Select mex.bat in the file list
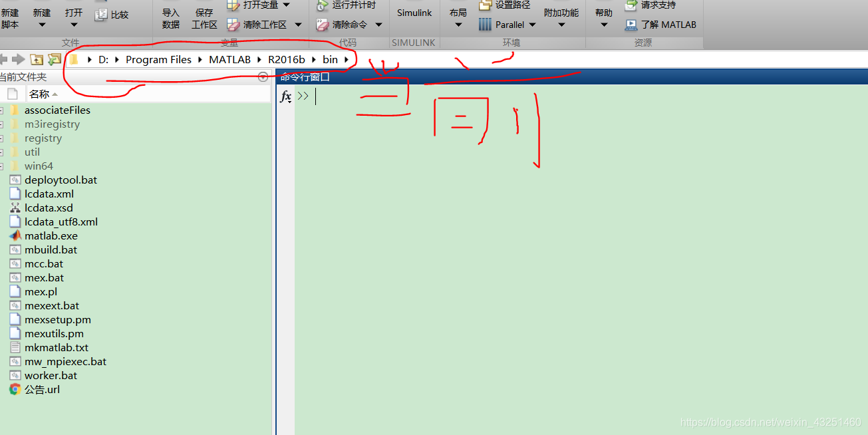Viewport: 868px width, 435px height. 44,278
